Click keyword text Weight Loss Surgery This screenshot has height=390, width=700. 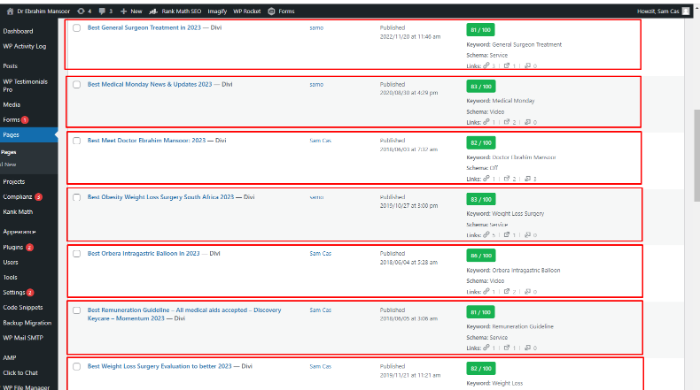pyautogui.click(x=518, y=214)
